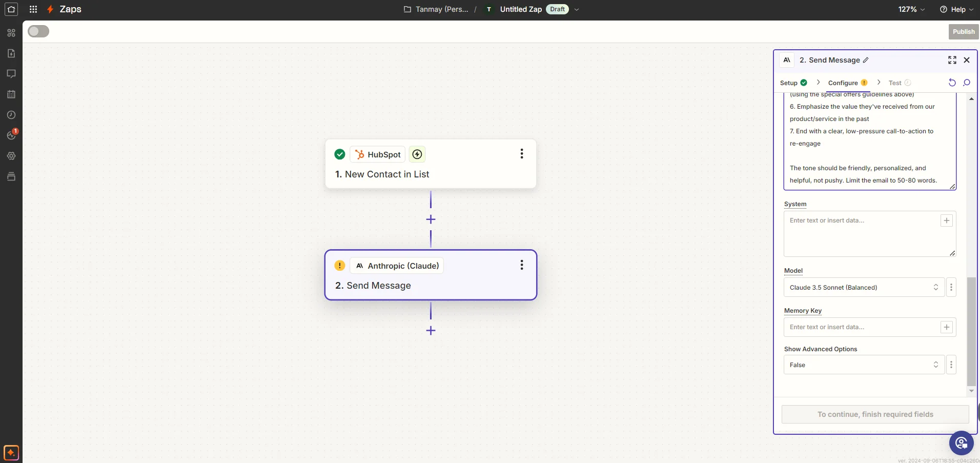Screen dimensions: 980x463
Task: Click the HubSpot app badge in step 1
Action: pos(378,154)
